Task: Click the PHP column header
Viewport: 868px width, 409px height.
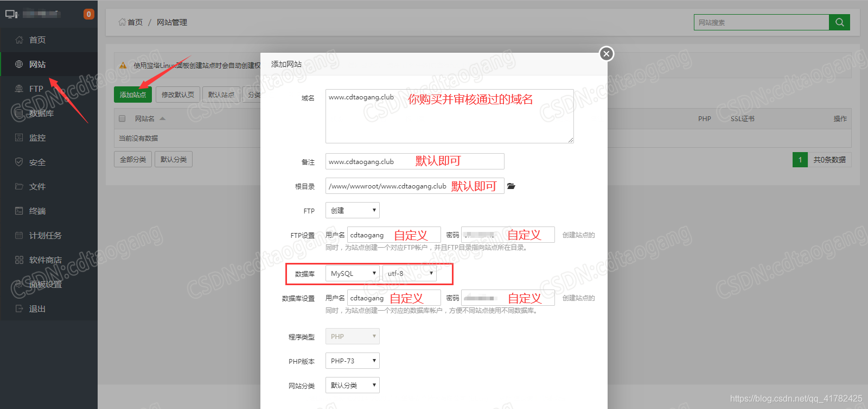Action: (x=705, y=118)
